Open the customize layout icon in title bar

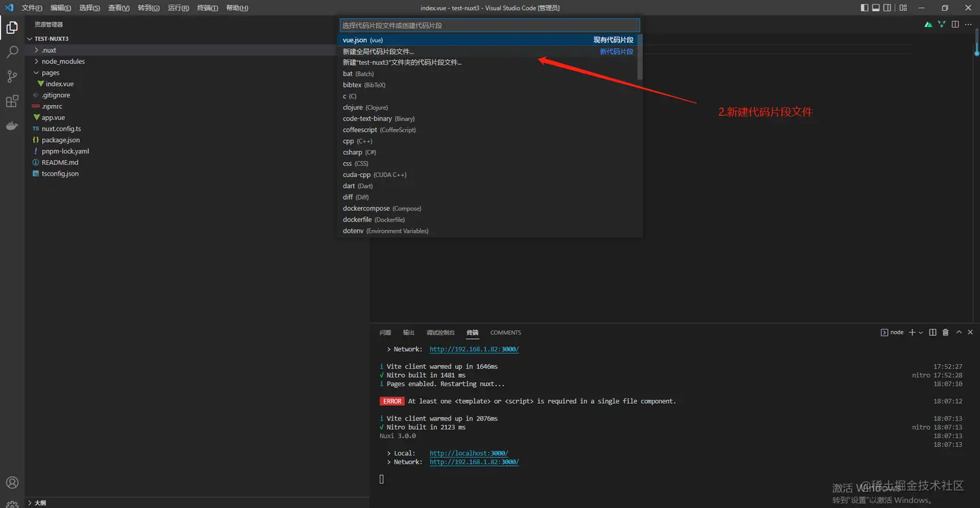904,8
